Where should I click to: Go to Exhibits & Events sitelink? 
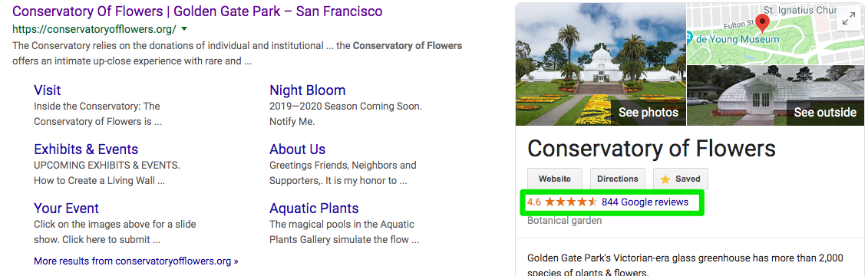(86, 149)
